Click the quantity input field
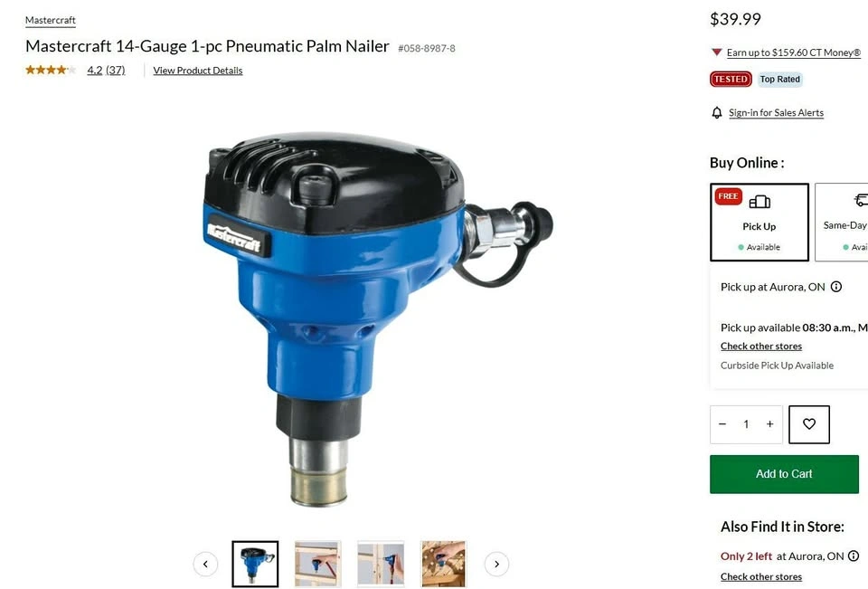Image resolution: width=868 pixels, height=589 pixels. coord(746,424)
